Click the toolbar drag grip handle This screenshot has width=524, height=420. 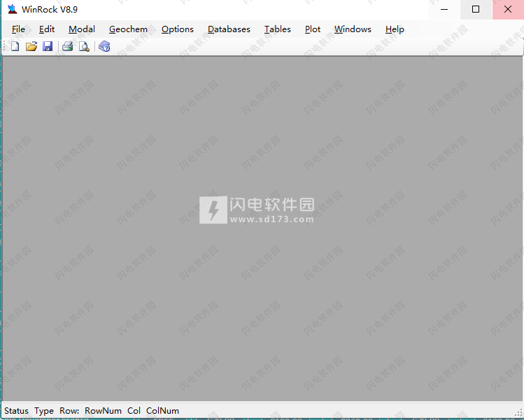click(x=5, y=46)
